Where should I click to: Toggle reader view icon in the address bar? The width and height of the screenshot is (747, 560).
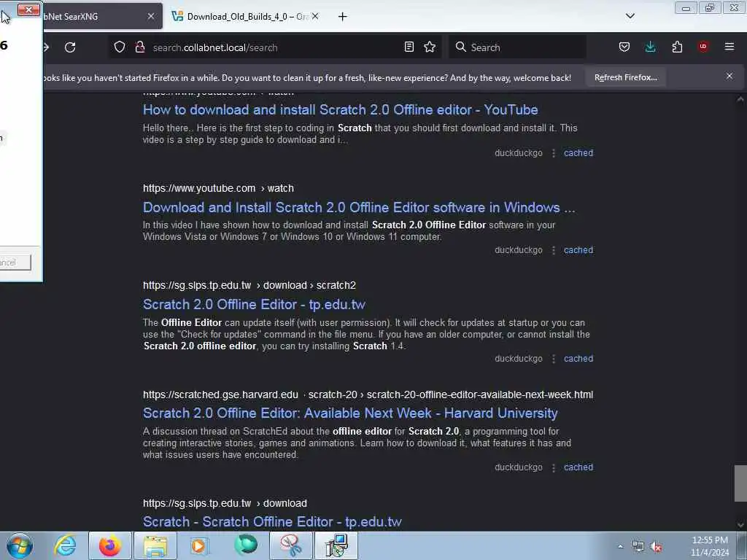point(409,47)
